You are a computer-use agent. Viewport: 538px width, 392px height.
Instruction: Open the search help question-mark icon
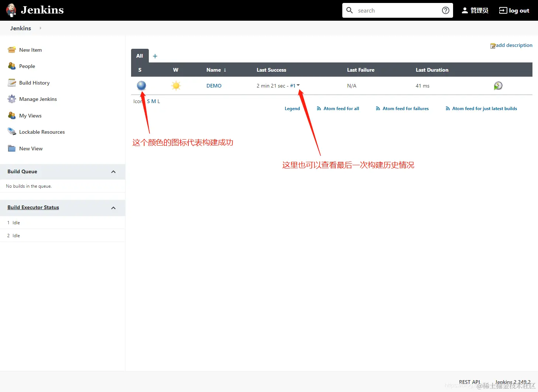click(446, 10)
